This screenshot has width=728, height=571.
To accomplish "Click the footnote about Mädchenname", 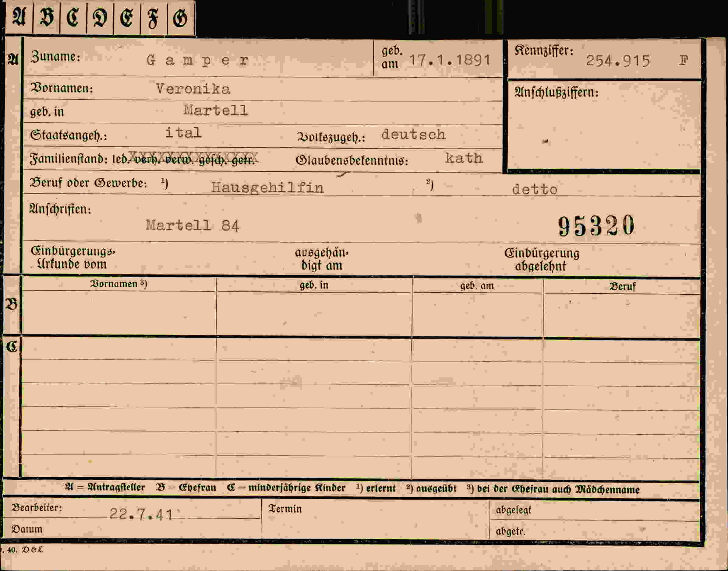I will (x=553, y=489).
